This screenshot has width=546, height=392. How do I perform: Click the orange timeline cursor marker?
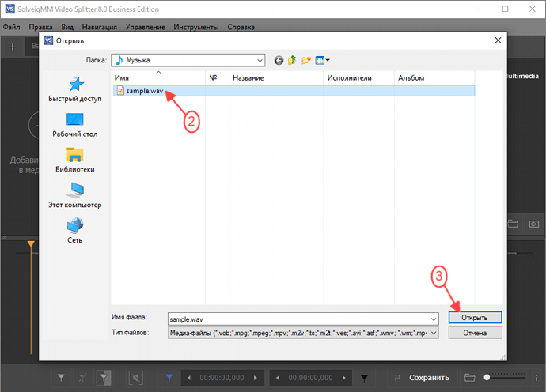point(31,244)
